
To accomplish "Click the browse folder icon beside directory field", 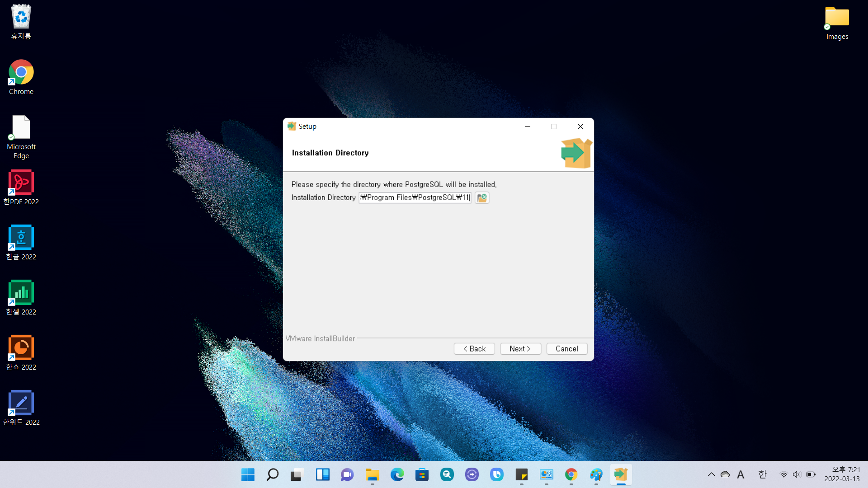I will pos(482,198).
